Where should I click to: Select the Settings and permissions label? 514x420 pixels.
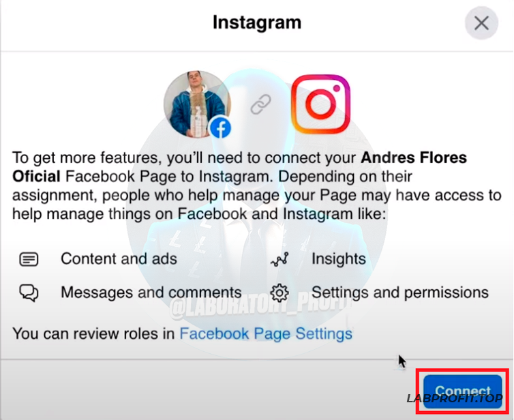(x=400, y=292)
